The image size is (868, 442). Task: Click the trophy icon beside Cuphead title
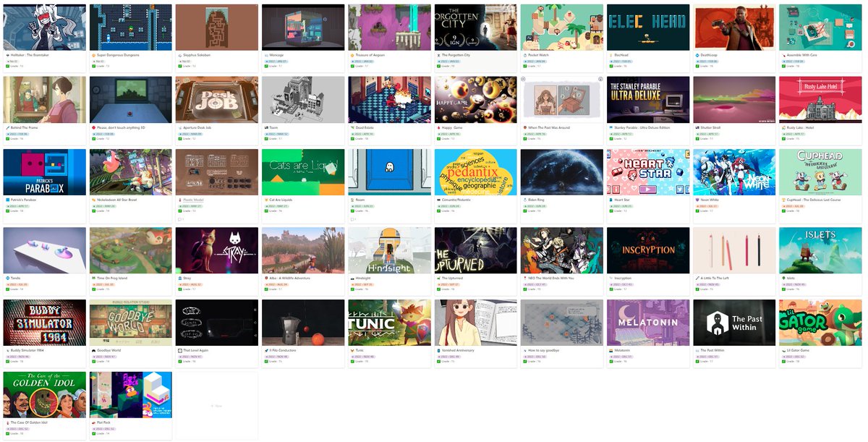click(783, 200)
